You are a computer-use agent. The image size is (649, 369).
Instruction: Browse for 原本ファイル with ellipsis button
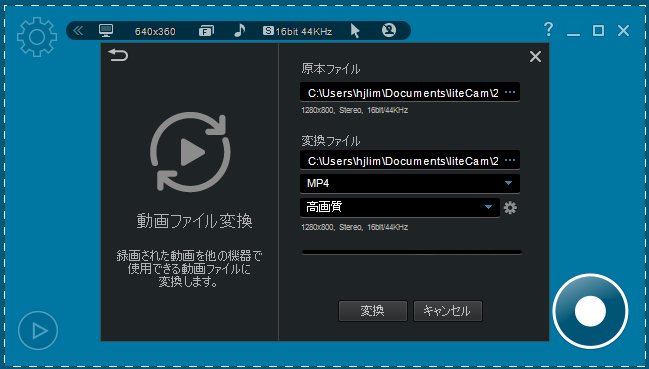coord(510,92)
